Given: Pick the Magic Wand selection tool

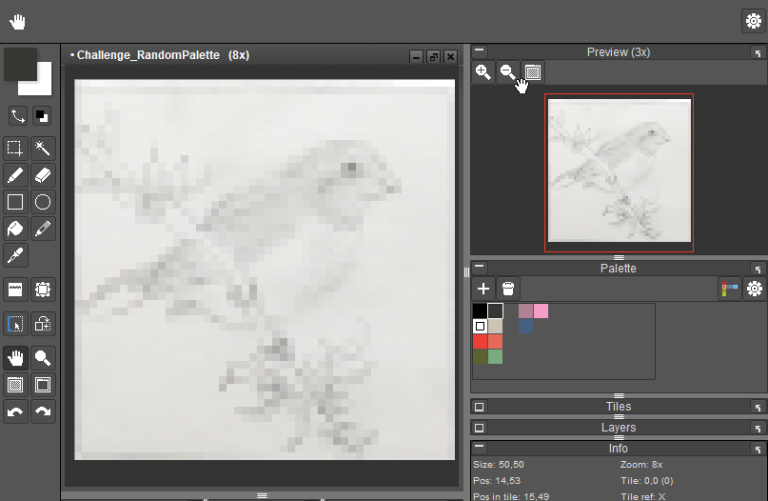Looking at the screenshot, I should click(x=42, y=148).
